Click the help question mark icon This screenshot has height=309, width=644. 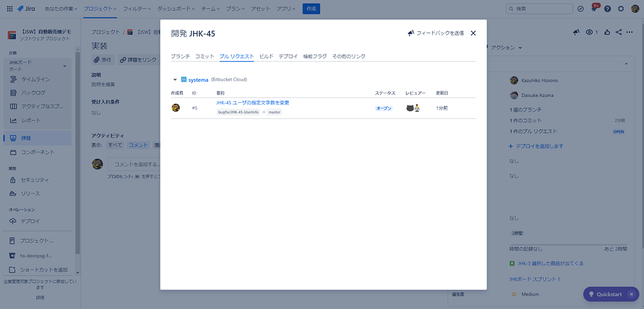tap(608, 9)
